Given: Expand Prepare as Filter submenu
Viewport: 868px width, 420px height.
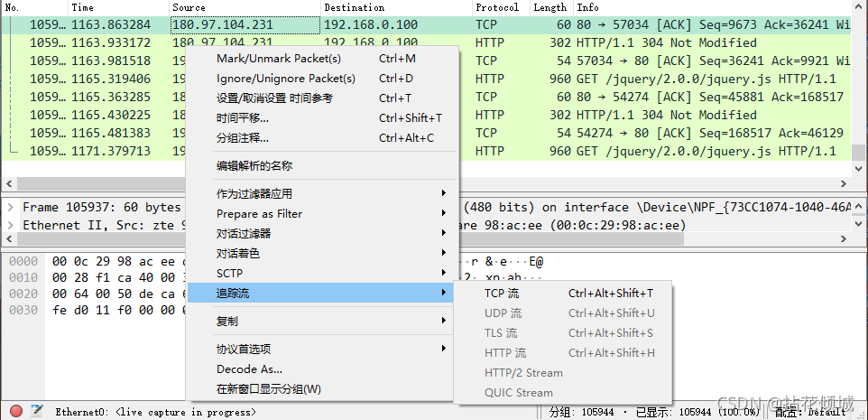Looking at the screenshot, I should pos(322,213).
